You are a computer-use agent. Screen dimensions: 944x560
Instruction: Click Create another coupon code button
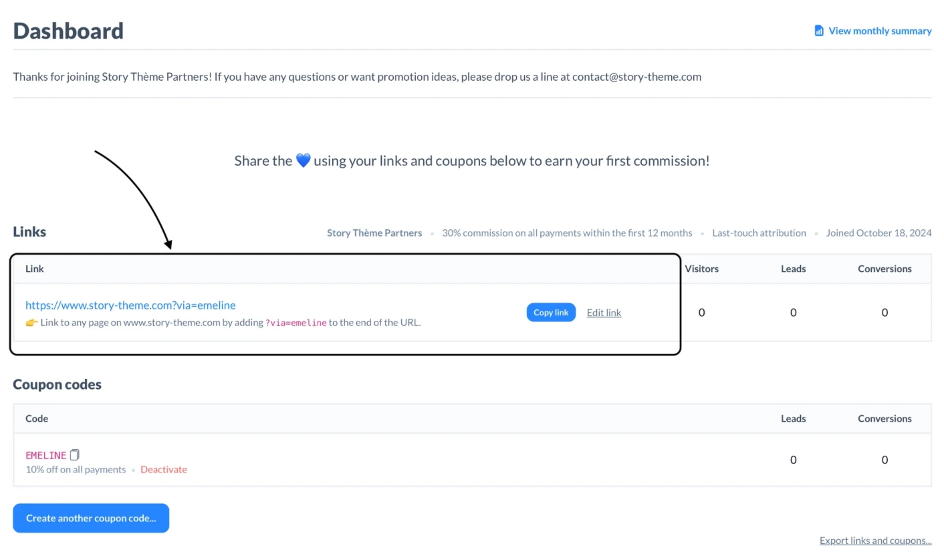[x=91, y=518]
